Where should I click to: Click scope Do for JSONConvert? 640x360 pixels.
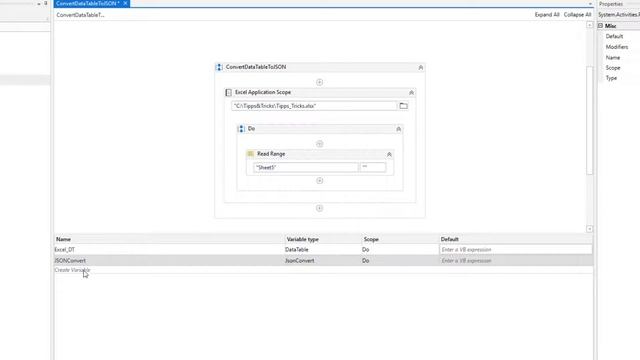[x=365, y=260]
